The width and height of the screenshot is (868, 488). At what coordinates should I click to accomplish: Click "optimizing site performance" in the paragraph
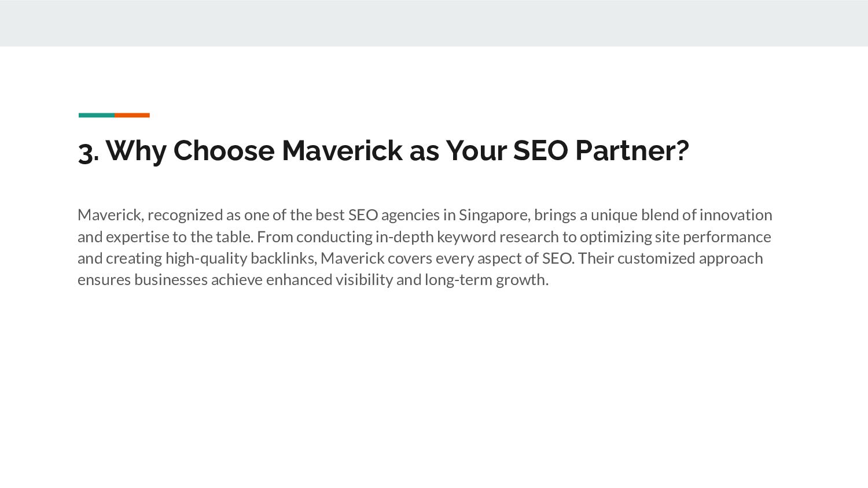[x=675, y=237]
